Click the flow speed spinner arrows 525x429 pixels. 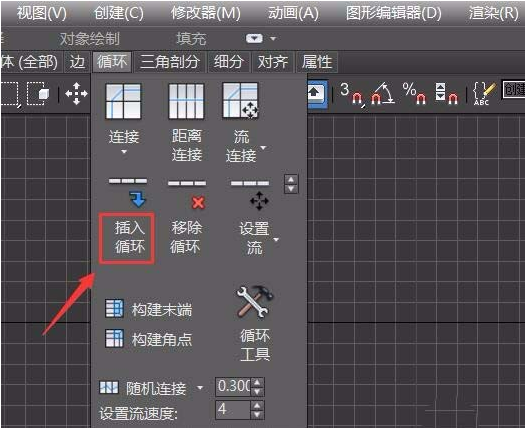click(x=257, y=410)
